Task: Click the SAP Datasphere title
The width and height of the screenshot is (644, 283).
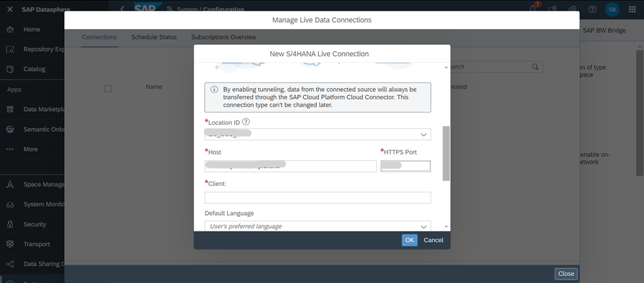Action: tap(46, 9)
